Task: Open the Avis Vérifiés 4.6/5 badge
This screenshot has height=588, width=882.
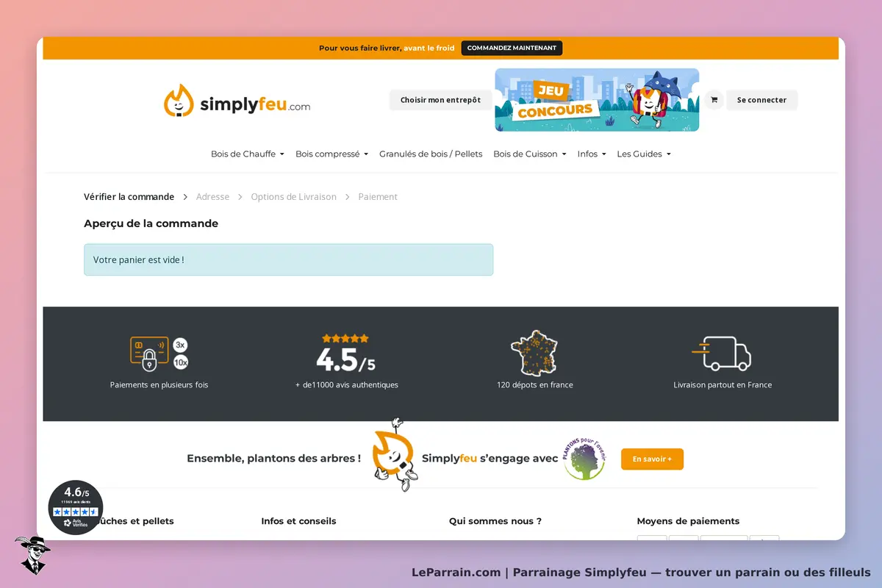Action: [76, 507]
